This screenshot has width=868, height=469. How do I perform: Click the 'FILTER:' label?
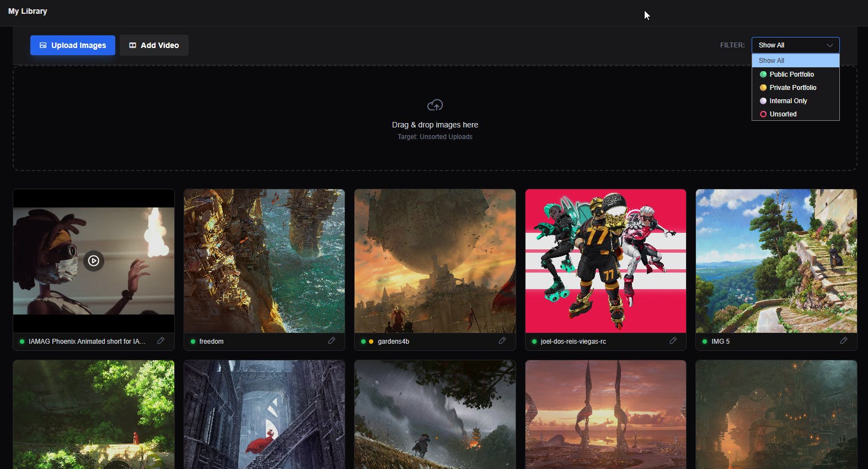coord(732,45)
